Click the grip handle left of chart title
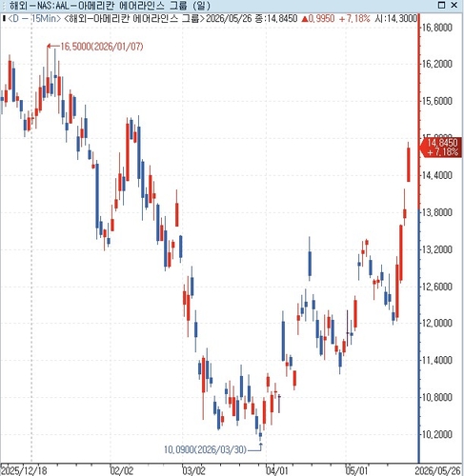464x476 pixels. point(4,6)
